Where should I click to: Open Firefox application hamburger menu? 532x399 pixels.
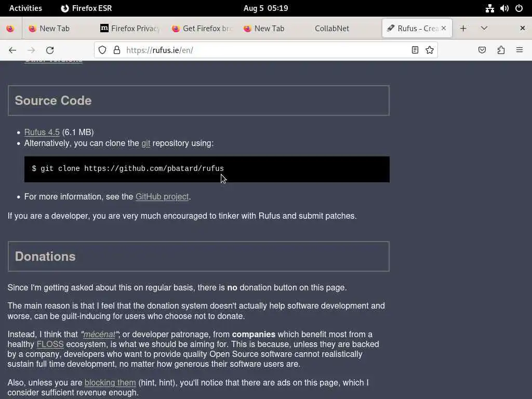tap(520, 50)
